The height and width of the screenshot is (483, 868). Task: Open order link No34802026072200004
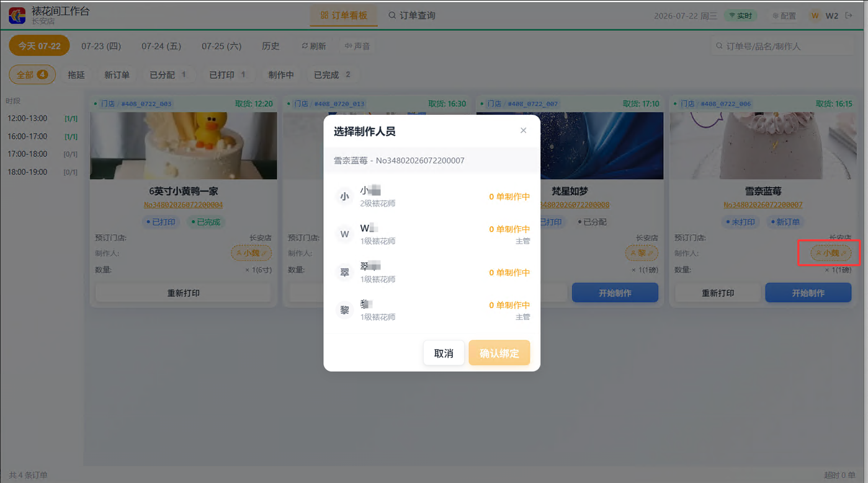point(183,205)
